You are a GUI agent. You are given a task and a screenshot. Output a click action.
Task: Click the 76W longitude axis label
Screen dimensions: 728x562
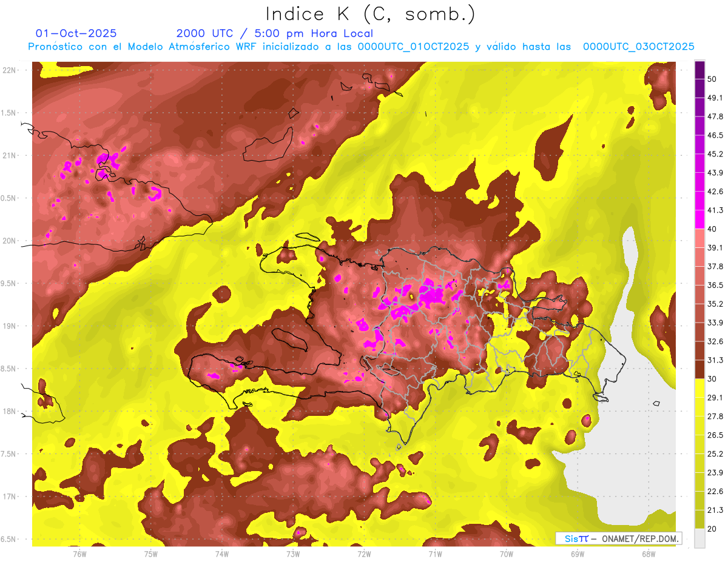point(79,554)
